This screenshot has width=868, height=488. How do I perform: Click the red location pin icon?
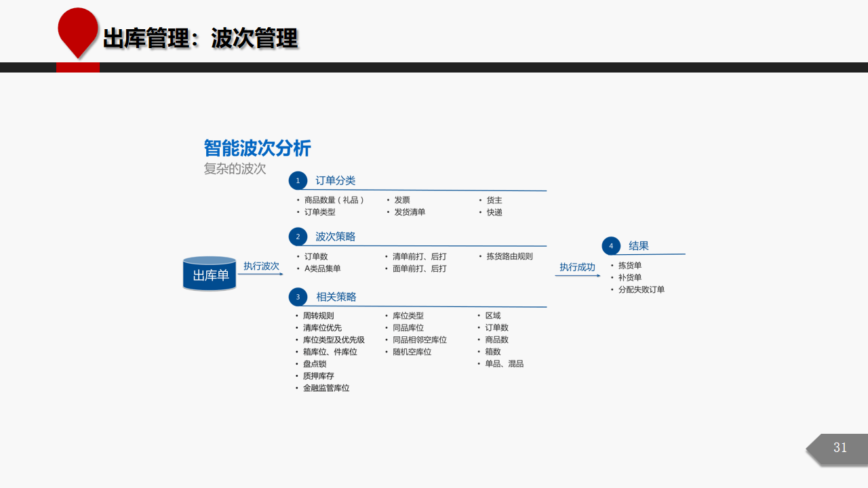click(x=78, y=33)
